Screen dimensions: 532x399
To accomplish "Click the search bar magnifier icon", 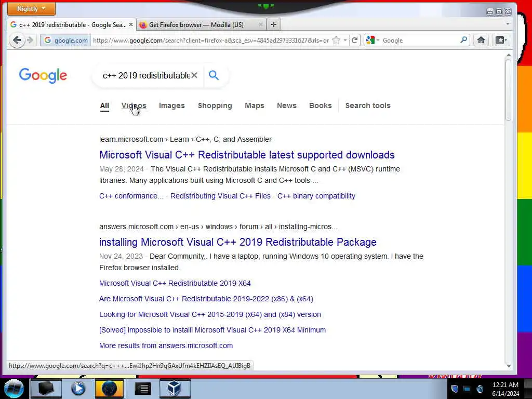I will click(x=463, y=40).
